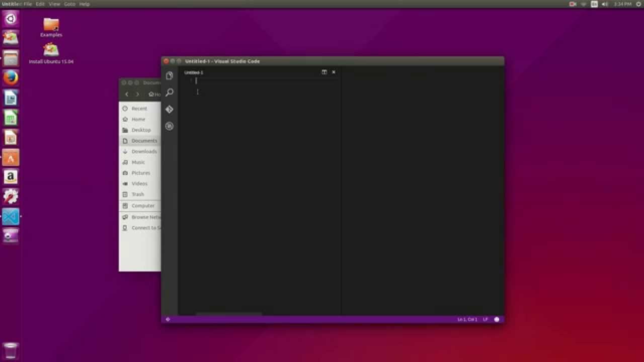This screenshot has height=362, width=644.
Task: Click the feedback smiley in the status bar
Action: pyautogui.click(x=497, y=319)
